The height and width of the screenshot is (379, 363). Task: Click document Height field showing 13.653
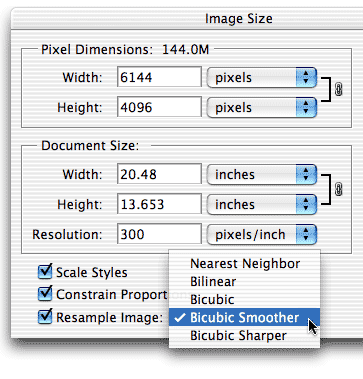click(x=159, y=204)
